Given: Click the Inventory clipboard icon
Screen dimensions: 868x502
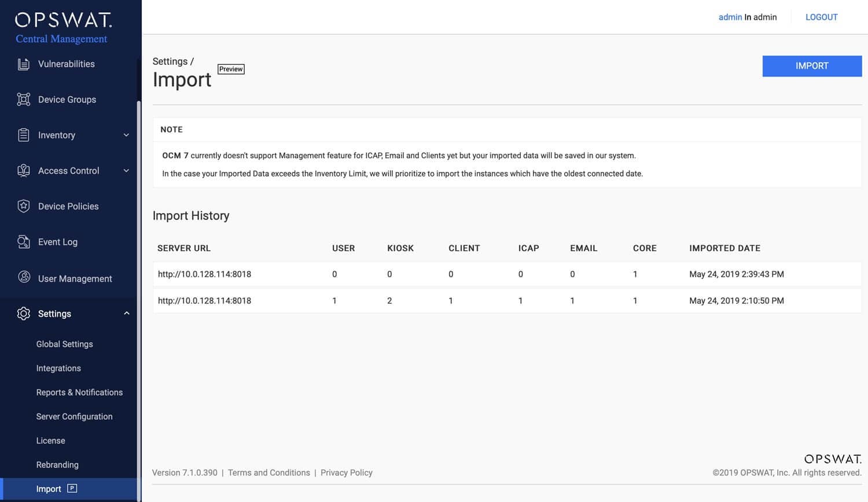Looking at the screenshot, I should (23, 135).
